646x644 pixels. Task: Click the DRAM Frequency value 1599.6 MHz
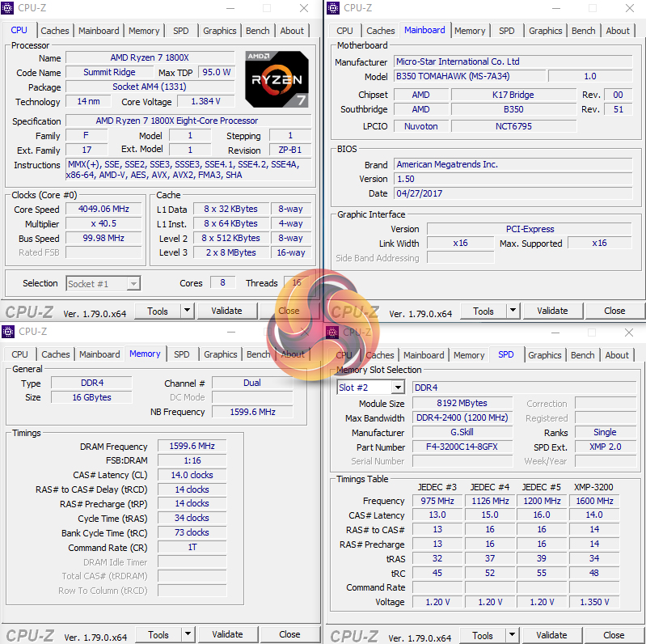coord(192,446)
